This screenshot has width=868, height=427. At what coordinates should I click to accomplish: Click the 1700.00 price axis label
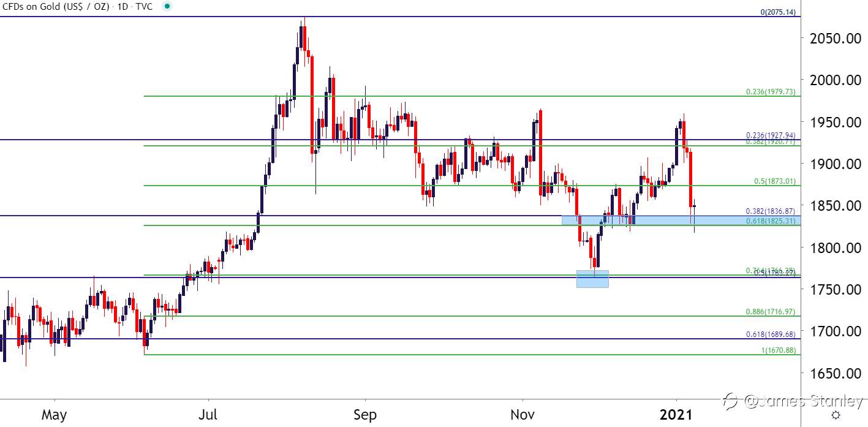click(x=835, y=331)
